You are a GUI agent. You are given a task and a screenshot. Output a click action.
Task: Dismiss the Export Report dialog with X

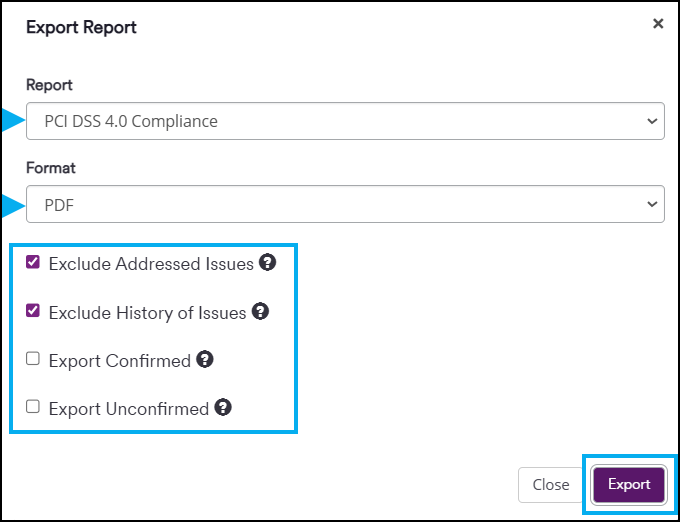tap(658, 24)
